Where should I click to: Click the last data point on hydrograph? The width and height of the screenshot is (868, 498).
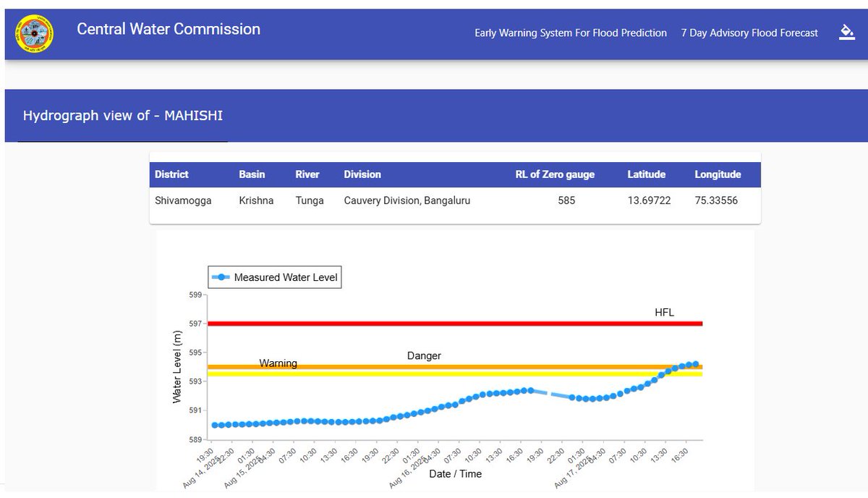click(x=696, y=364)
